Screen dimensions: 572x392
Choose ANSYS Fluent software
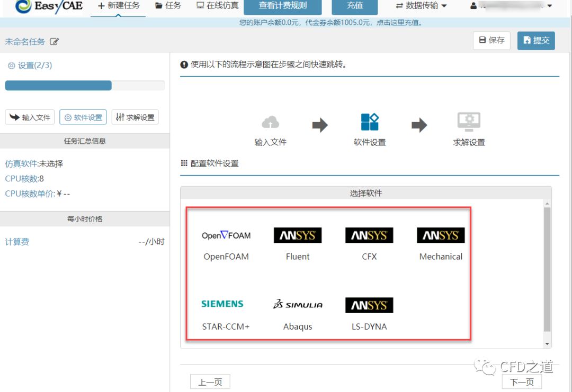[298, 235]
